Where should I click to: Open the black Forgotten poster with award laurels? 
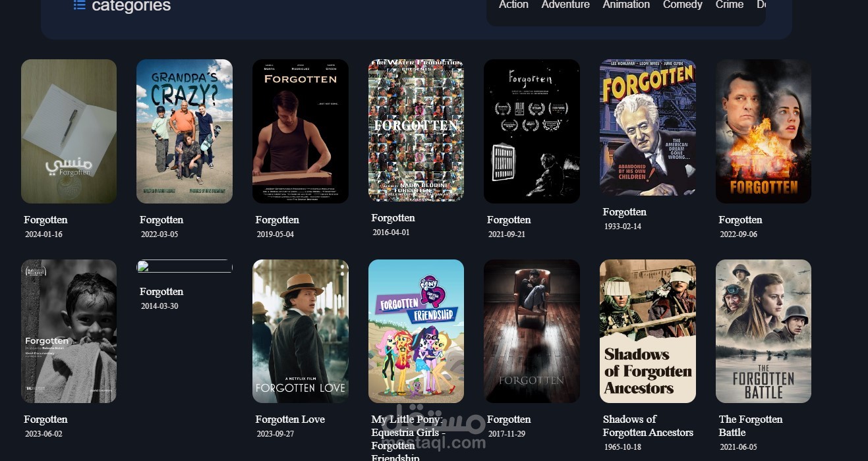click(x=532, y=131)
